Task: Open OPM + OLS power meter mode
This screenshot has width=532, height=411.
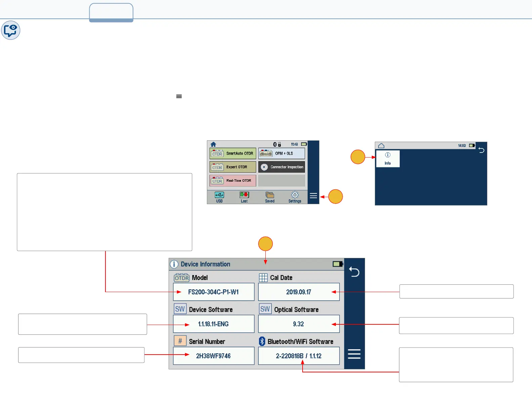Action: pyautogui.click(x=281, y=153)
